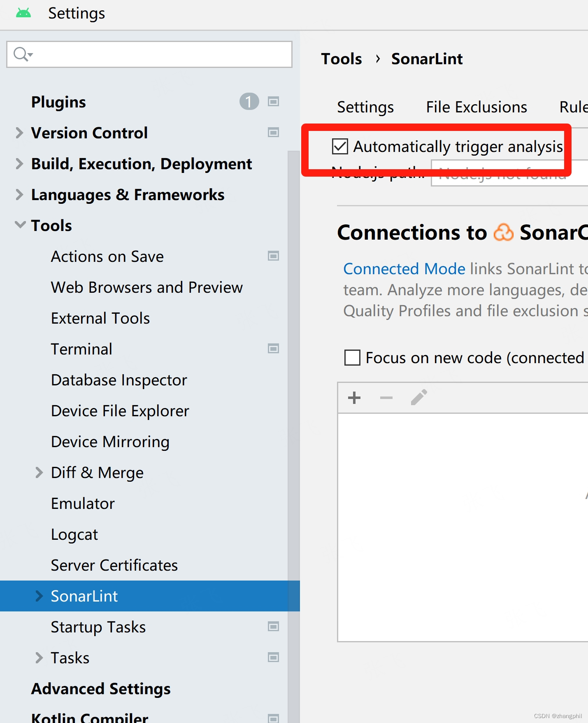Expand Build, Execution, Deployment section

(19, 163)
